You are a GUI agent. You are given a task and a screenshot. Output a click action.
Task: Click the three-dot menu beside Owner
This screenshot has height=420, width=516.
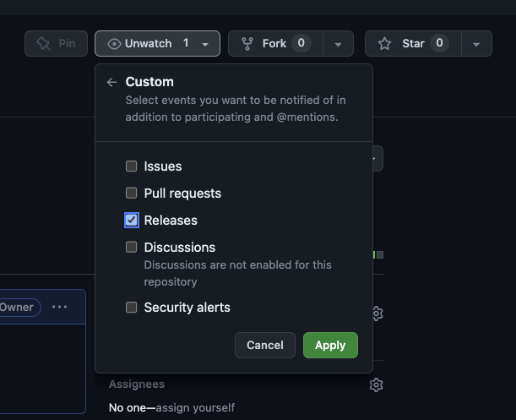[59, 307]
